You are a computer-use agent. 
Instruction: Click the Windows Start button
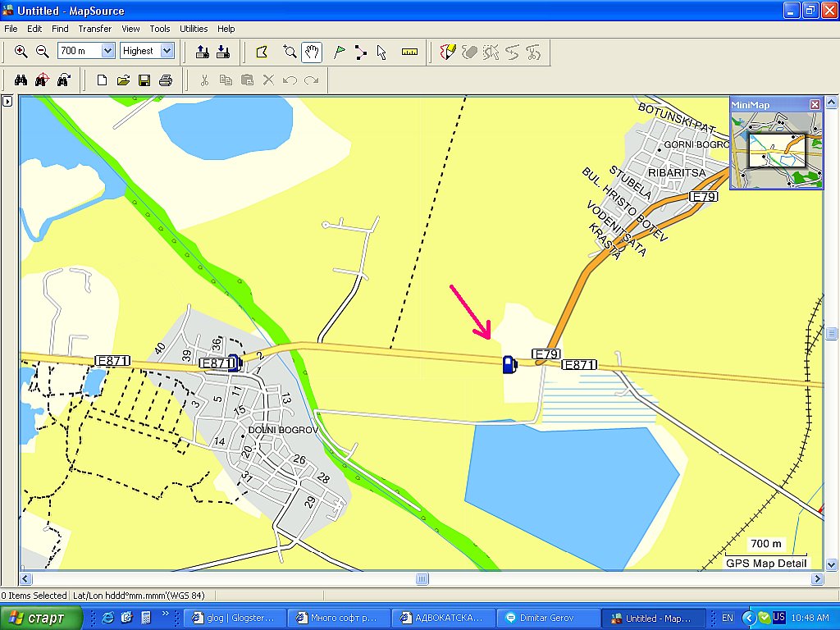[41, 618]
